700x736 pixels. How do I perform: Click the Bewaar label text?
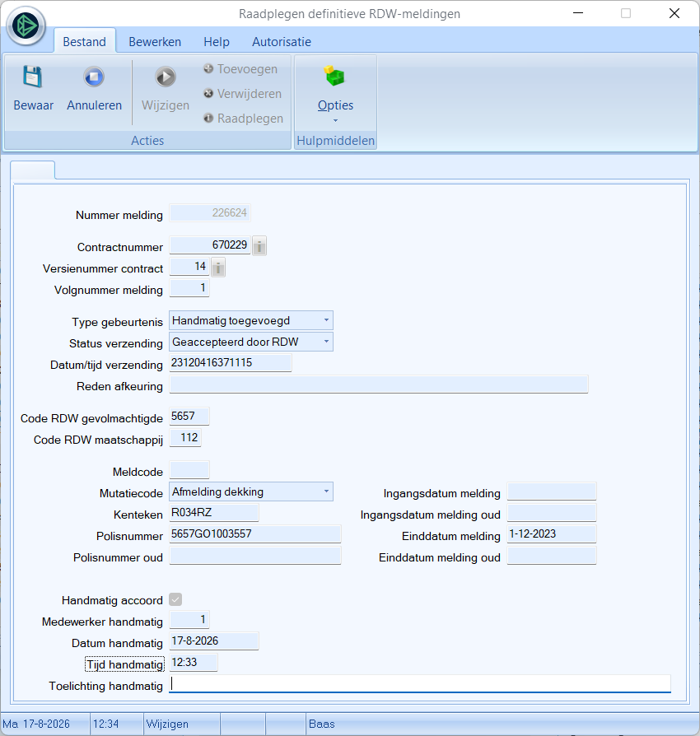click(33, 105)
